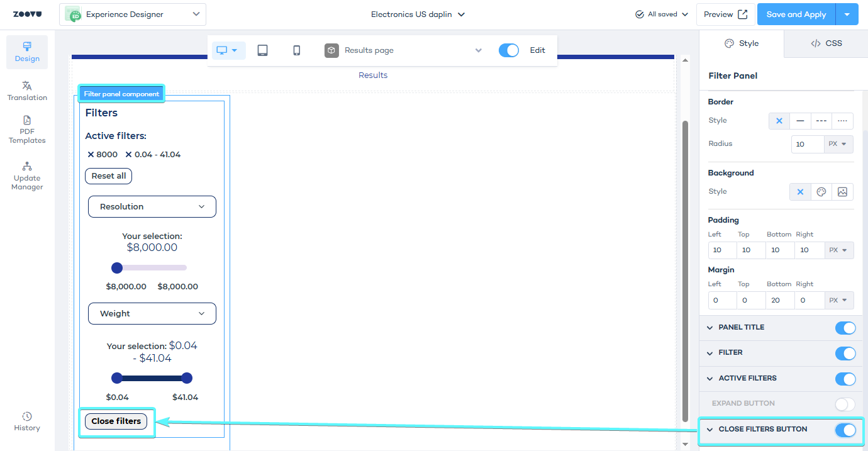Click the Reset all button
Viewport: 868px width, 451px height.
tap(108, 176)
